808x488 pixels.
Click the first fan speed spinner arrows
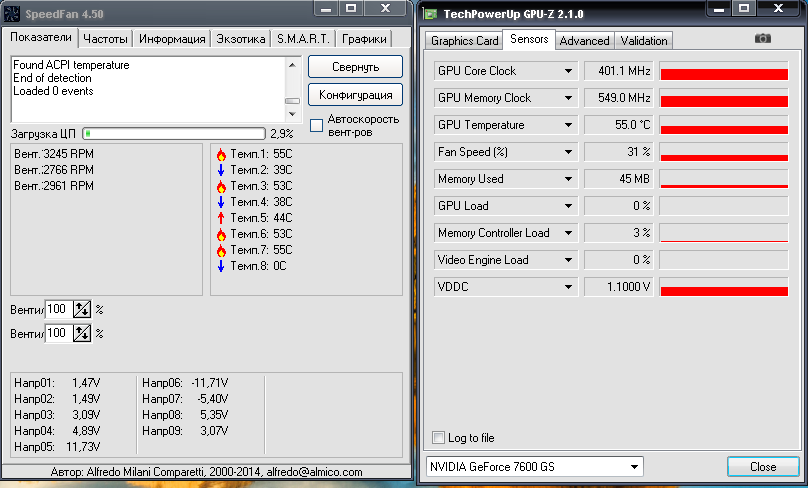(82, 310)
